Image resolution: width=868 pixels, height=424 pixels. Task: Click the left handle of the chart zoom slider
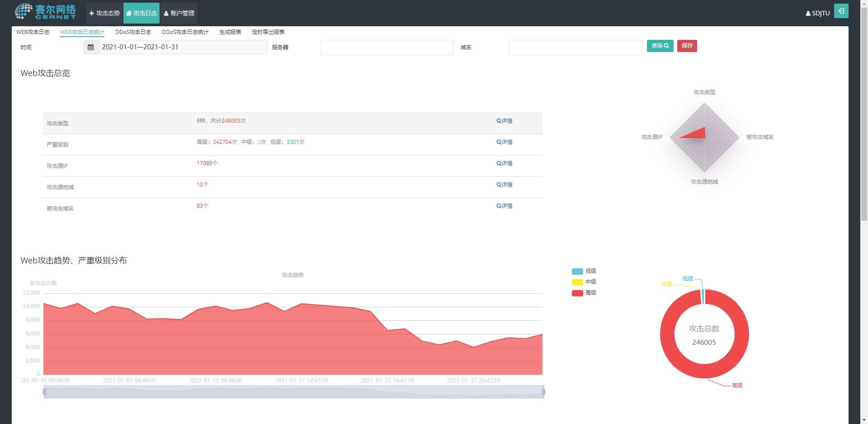click(44, 392)
